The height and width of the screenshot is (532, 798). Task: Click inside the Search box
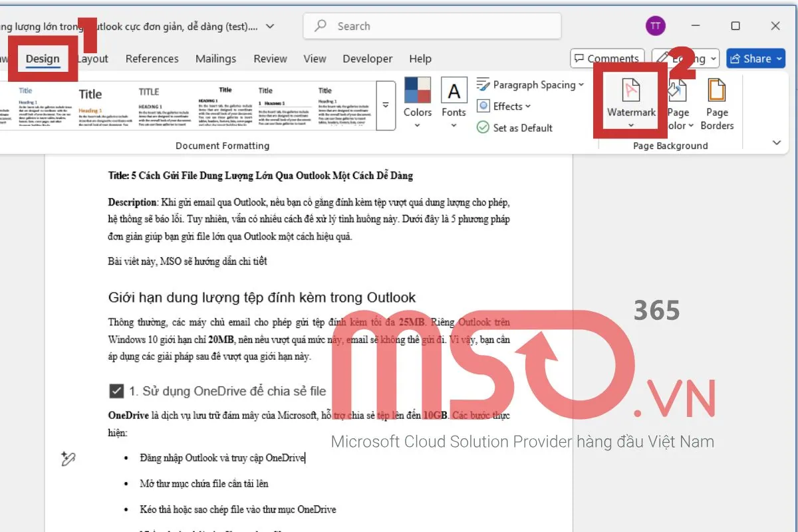coord(432,26)
